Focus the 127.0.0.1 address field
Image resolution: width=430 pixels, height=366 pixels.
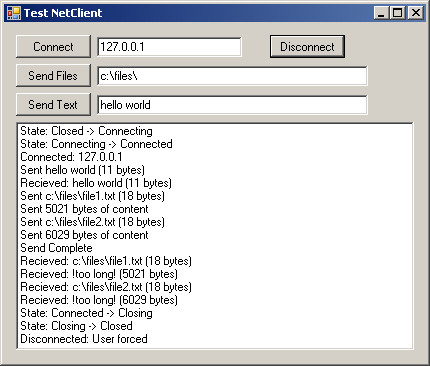pyautogui.click(x=169, y=47)
